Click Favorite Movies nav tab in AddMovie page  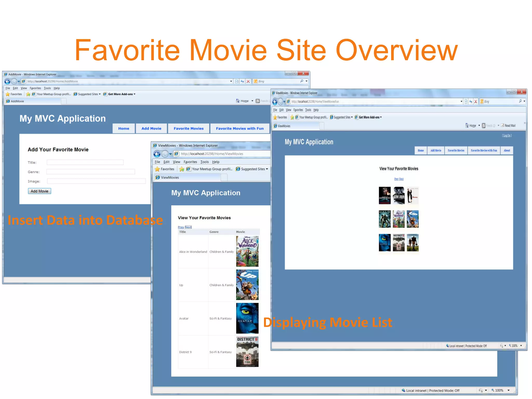[x=189, y=129]
